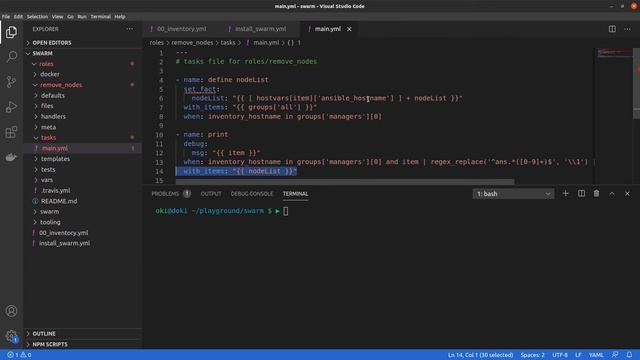The height and width of the screenshot is (360, 640).
Task: Change end of line sequence LF
Action: pos(578,355)
